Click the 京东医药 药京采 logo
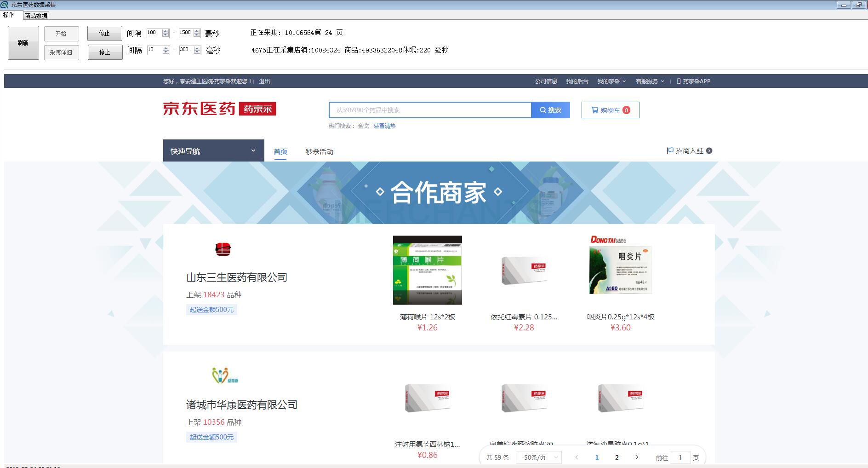This screenshot has width=868, height=468. 219,109
